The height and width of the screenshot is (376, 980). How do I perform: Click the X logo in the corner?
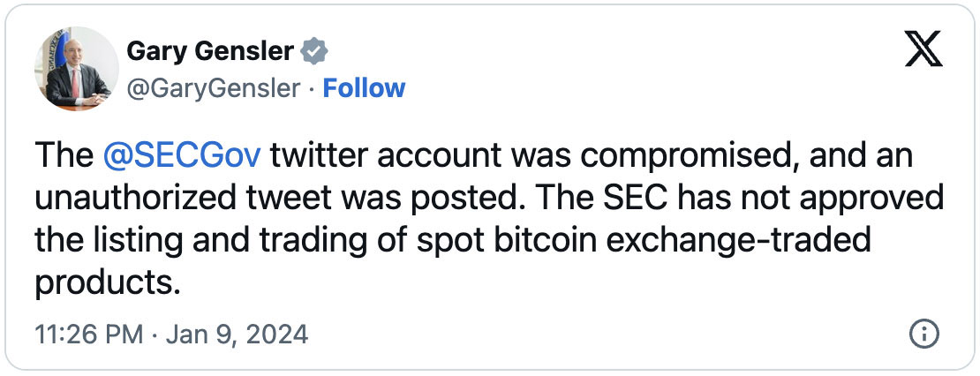[x=924, y=51]
